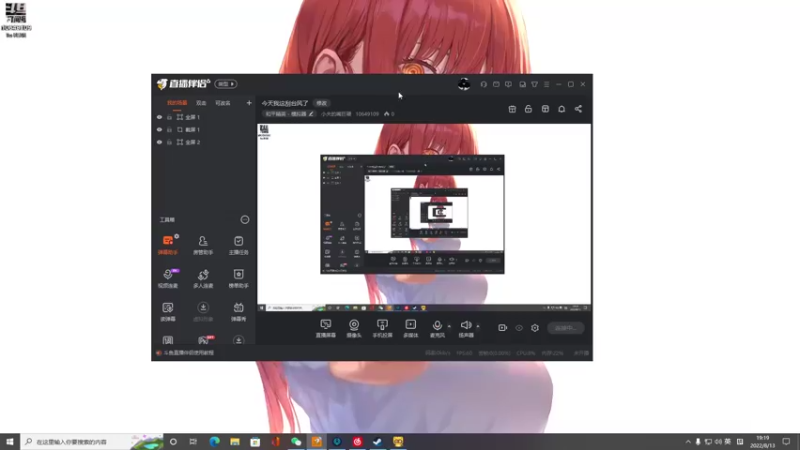Expand microphone options arrow
Screen dimensions: 800x450
coord(449,326)
